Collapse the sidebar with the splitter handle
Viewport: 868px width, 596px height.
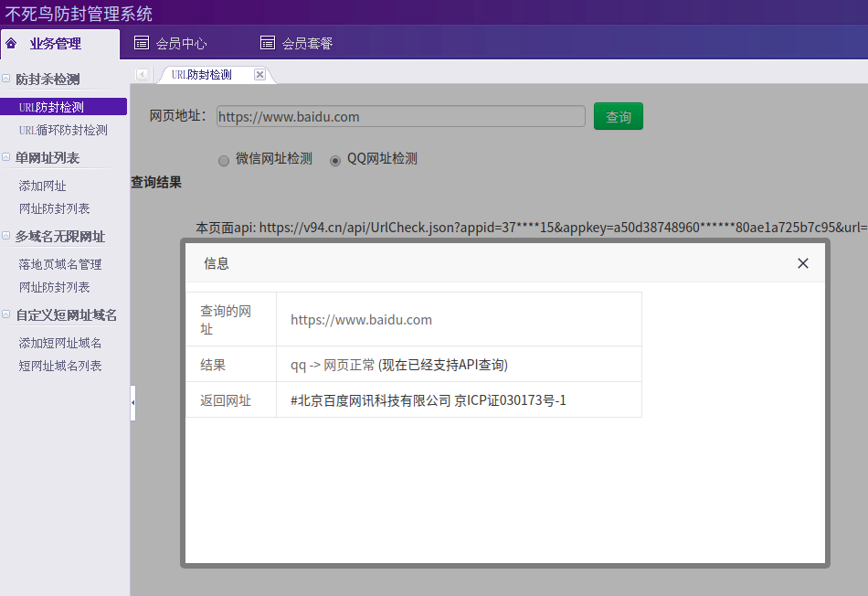(x=132, y=403)
